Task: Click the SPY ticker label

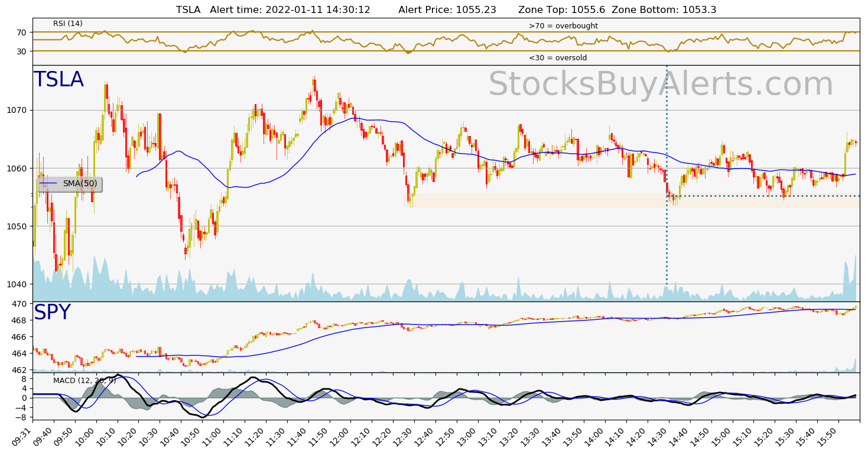Action: (x=52, y=313)
